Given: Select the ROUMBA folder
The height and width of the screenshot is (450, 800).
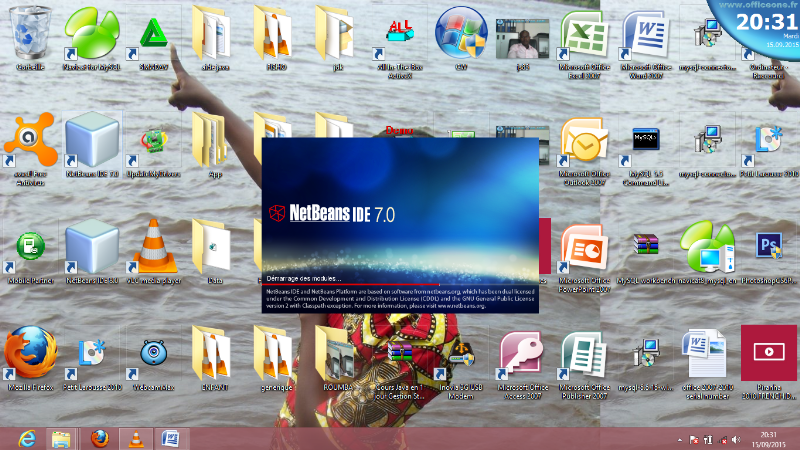Looking at the screenshot, I should tap(337, 358).
